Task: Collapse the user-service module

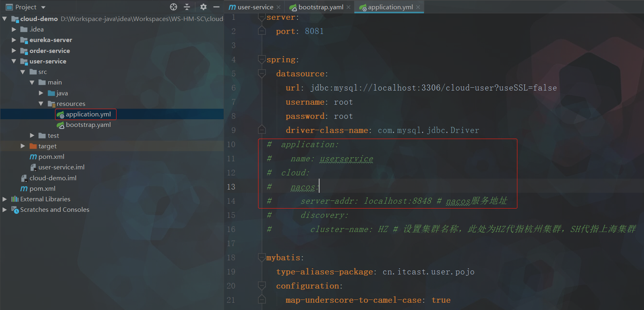Action: [14, 61]
